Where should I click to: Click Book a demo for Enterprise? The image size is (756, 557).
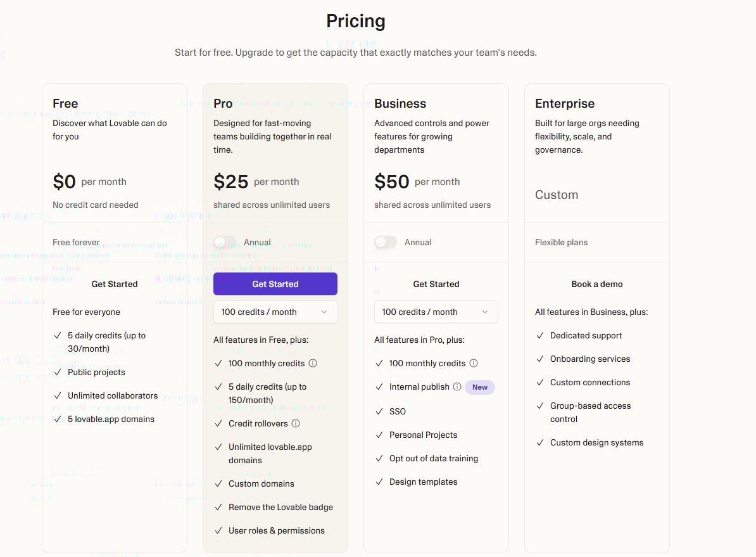(x=596, y=284)
